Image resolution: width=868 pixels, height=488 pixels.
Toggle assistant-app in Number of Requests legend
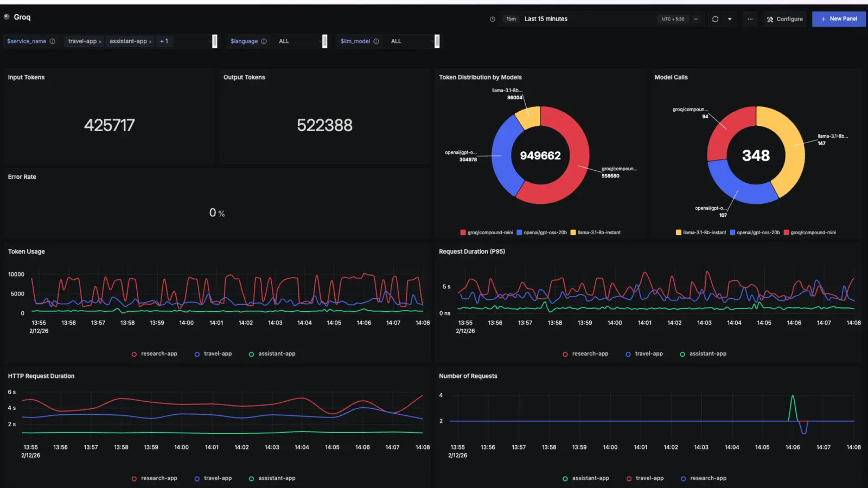[x=585, y=478]
